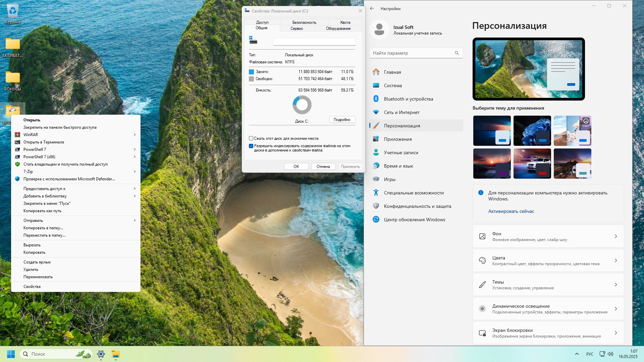
Task: Switch to the Безопасность tab
Action: point(304,22)
